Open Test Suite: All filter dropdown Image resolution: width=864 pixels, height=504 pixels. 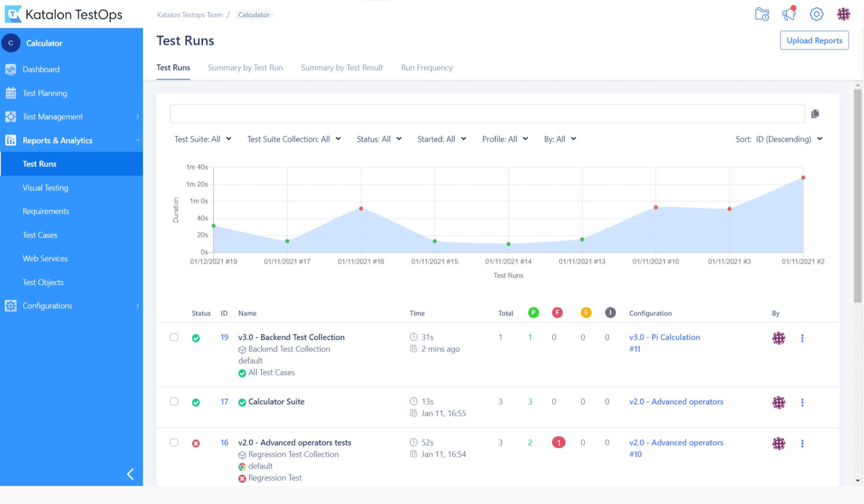pos(203,139)
